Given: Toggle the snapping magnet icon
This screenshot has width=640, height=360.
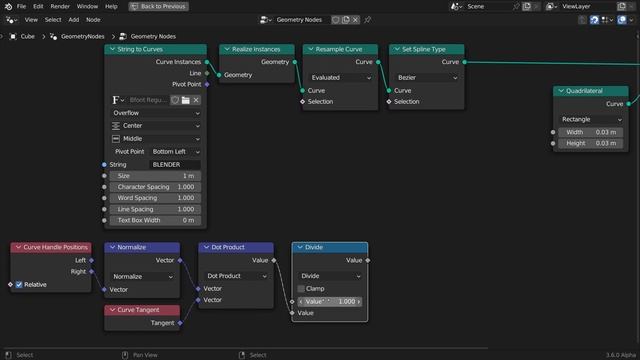Looking at the screenshot, I should (594, 20).
